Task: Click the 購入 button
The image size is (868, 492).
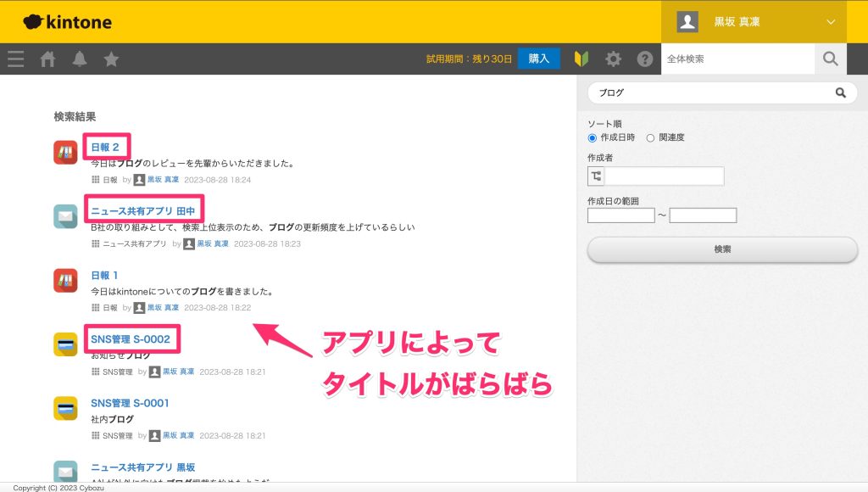Action: (x=538, y=59)
